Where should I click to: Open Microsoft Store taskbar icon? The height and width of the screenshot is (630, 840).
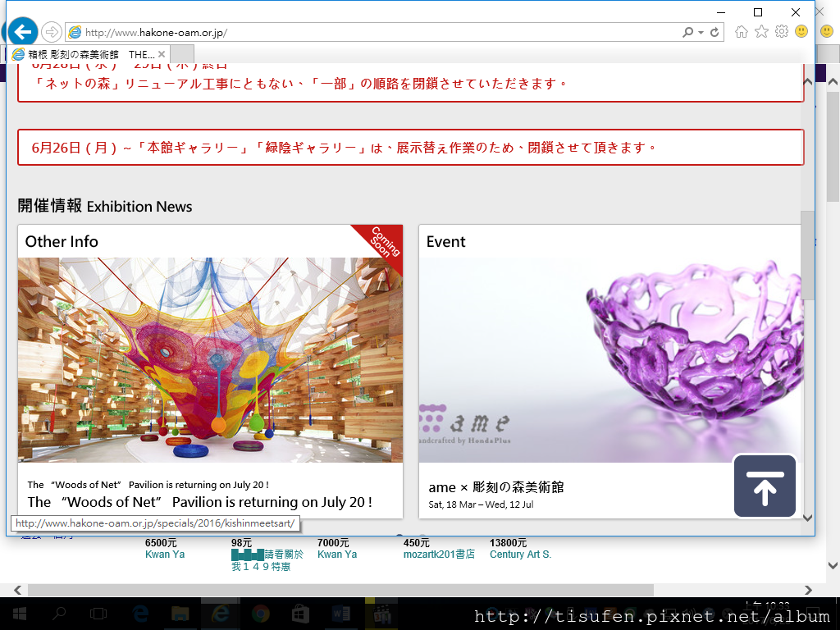pyautogui.click(x=300, y=614)
